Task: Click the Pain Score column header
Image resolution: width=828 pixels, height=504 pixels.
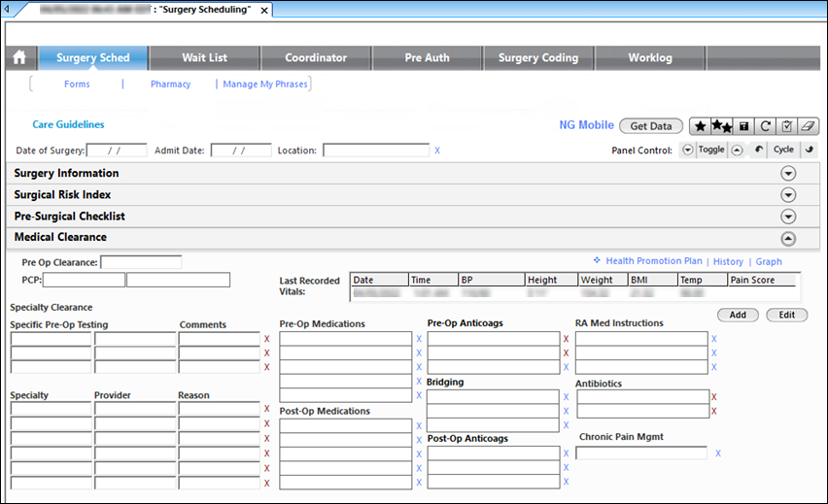Action: click(x=762, y=280)
